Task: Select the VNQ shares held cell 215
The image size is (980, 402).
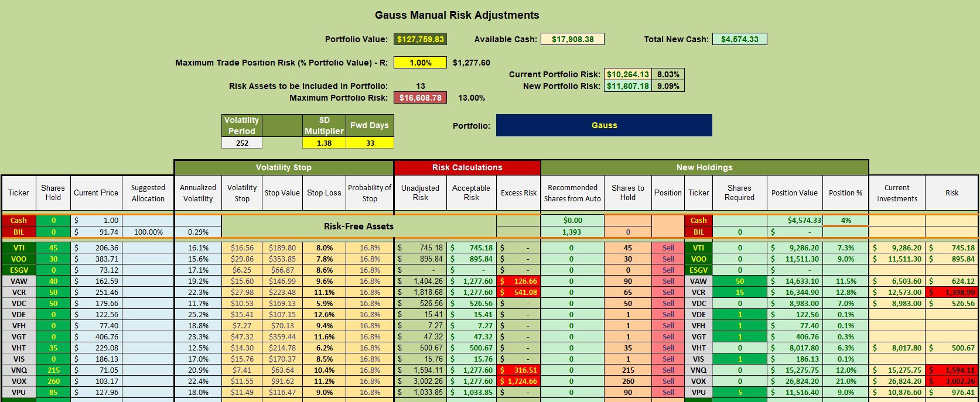Action: 53,370
